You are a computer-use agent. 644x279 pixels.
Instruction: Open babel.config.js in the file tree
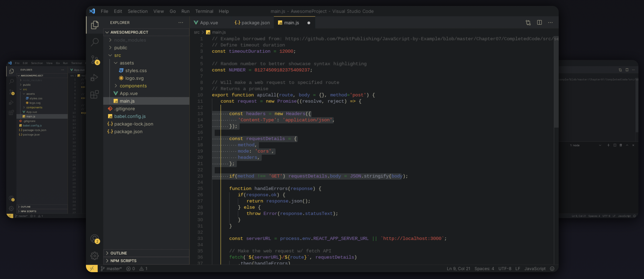pos(146,116)
